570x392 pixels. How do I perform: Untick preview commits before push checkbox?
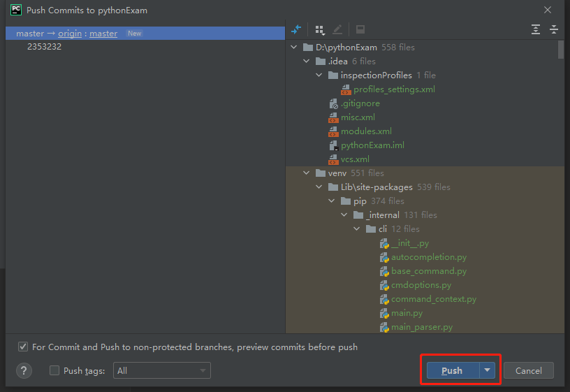tap(23, 347)
